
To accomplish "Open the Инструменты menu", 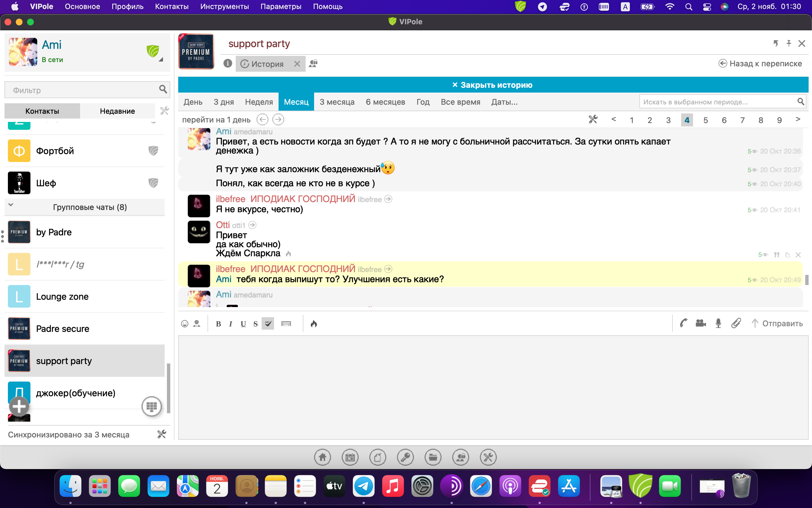I will [224, 6].
